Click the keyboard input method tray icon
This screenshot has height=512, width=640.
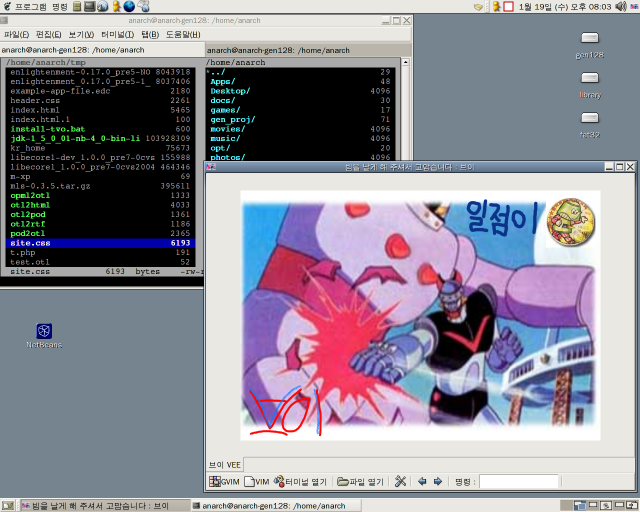[x=634, y=7]
